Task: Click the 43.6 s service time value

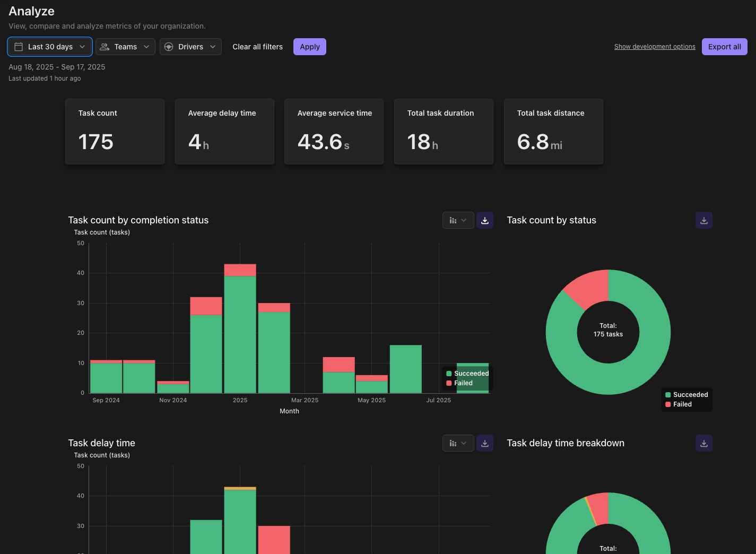Action: click(x=324, y=142)
